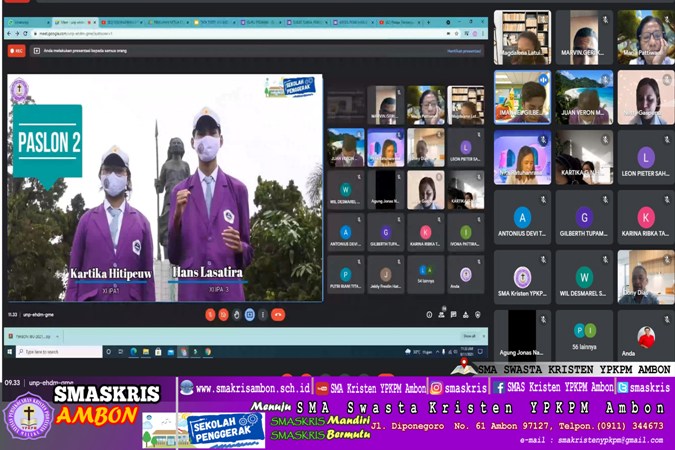Open the activities panel icon
Viewport: 675px width, 450px height.
click(466, 315)
